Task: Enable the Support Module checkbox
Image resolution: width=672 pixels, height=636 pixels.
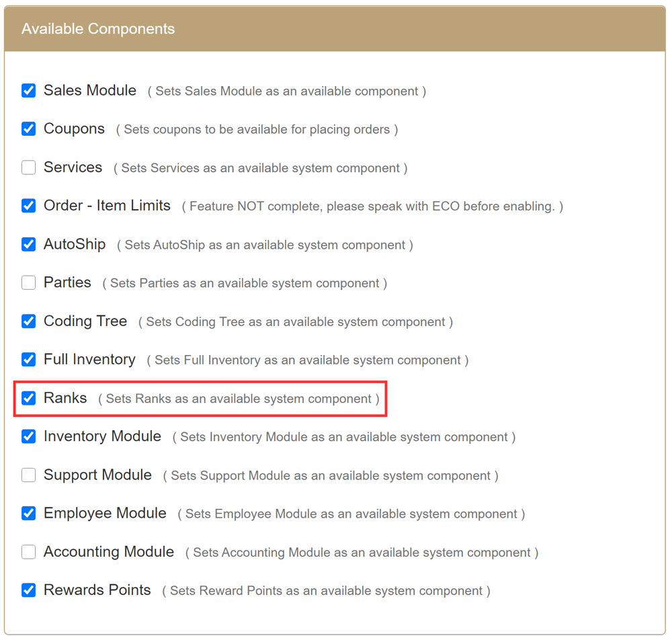Action: coord(28,475)
